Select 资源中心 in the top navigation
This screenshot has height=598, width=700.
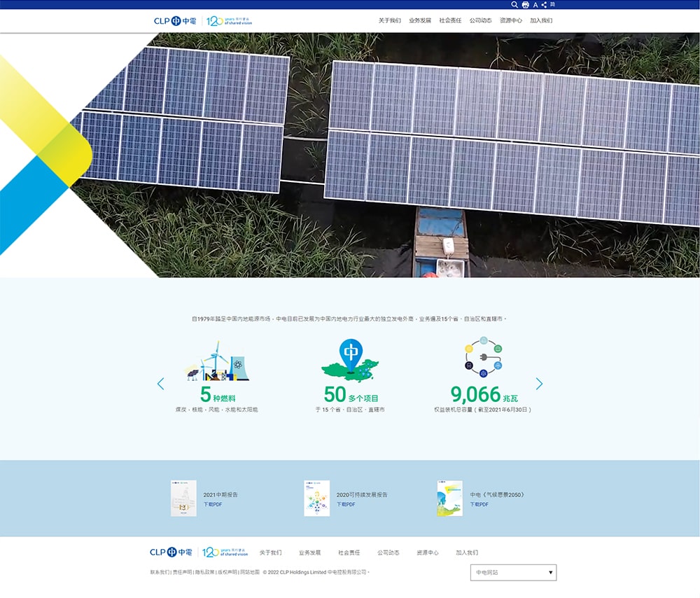(x=510, y=21)
